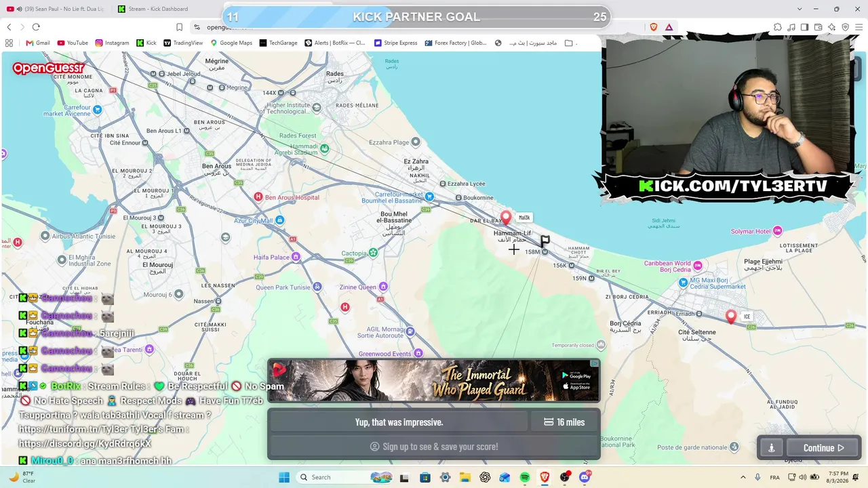Screen dimensions: 868x488
Task: Click the Ezzahra Plage label
Action: 389,142
